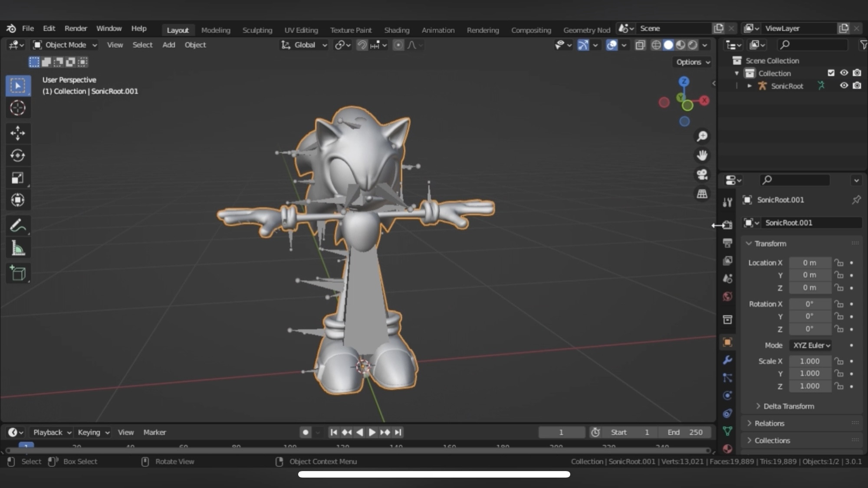868x488 pixels.
Task: Select the Rotate tool in the toolbar
Action: coord(18,155)
